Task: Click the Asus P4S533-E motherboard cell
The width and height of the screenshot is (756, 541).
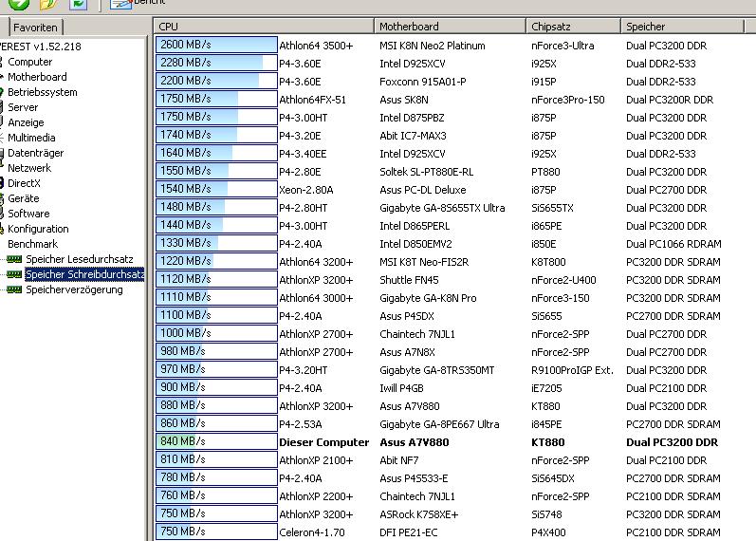Action: (414, 478)
